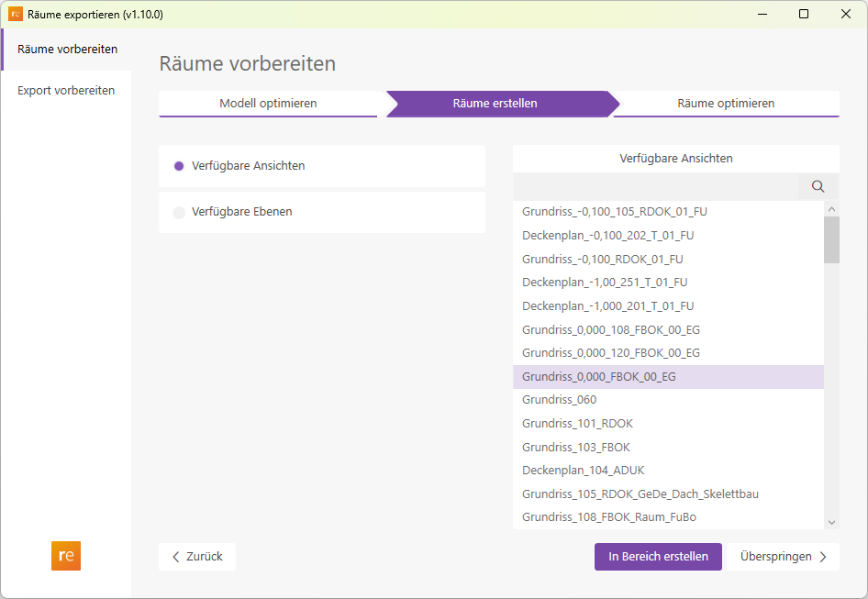Click the scrollbar down arrow

click(831, 520)
